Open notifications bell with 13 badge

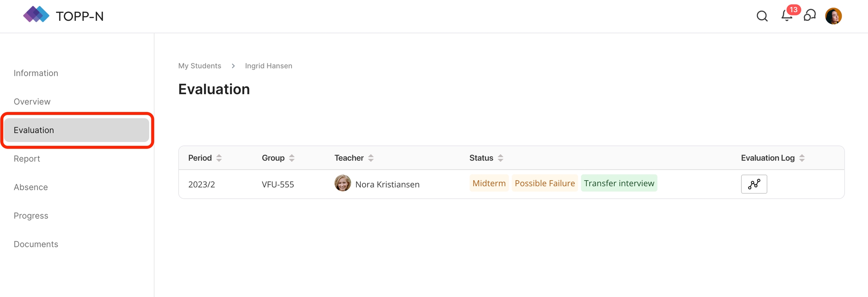click(787, 16)
